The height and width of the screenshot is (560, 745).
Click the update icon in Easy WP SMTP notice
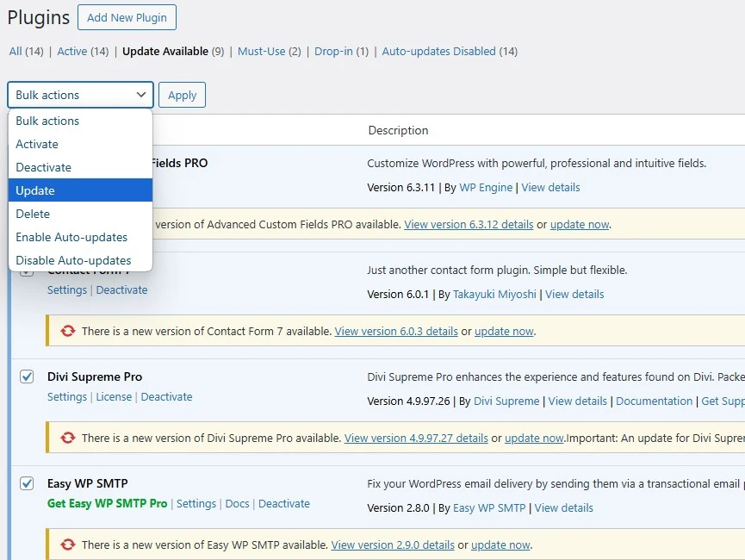pyautogui.click(x=69, y=544)
